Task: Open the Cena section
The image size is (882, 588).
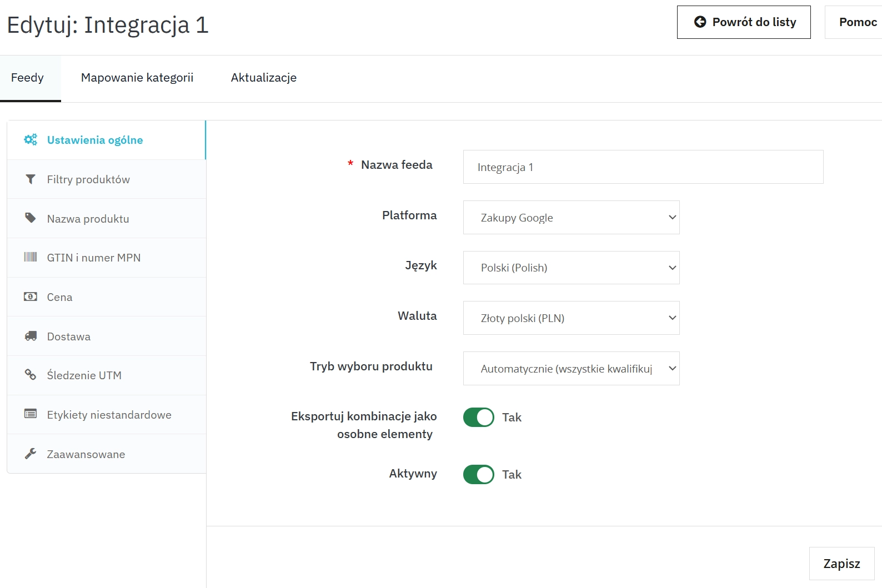Action: [106, 297]
